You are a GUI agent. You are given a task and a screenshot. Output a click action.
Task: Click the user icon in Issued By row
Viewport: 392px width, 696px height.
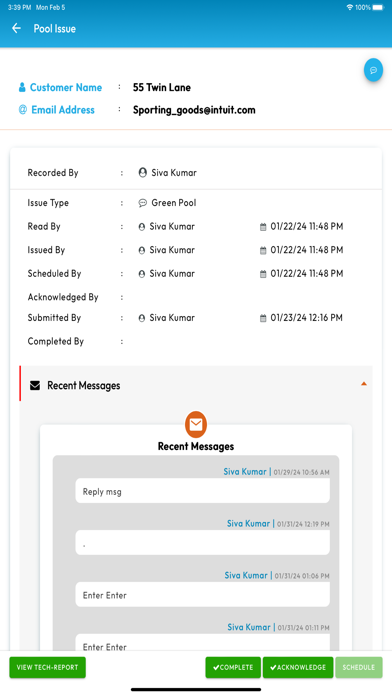(142, 250)
